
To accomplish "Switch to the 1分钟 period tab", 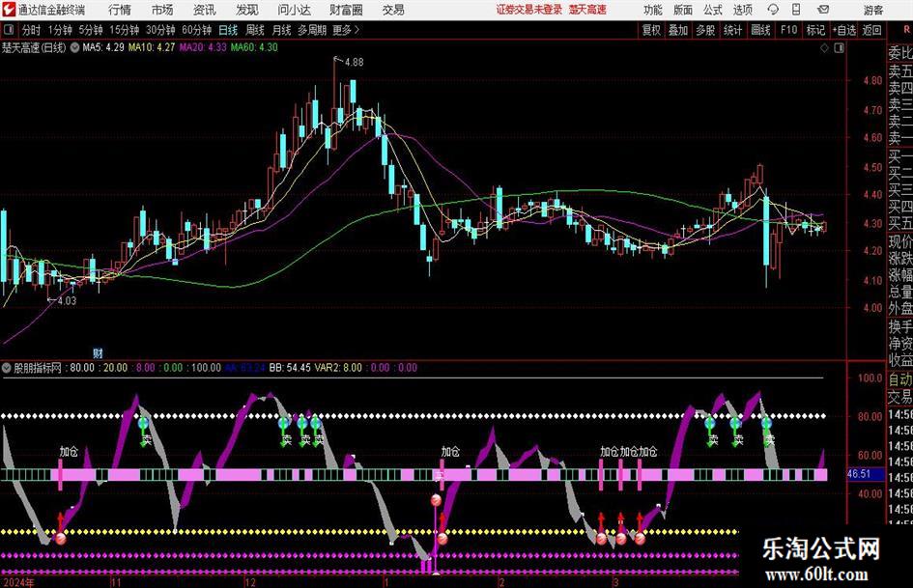I will click(x=59, y=30).
